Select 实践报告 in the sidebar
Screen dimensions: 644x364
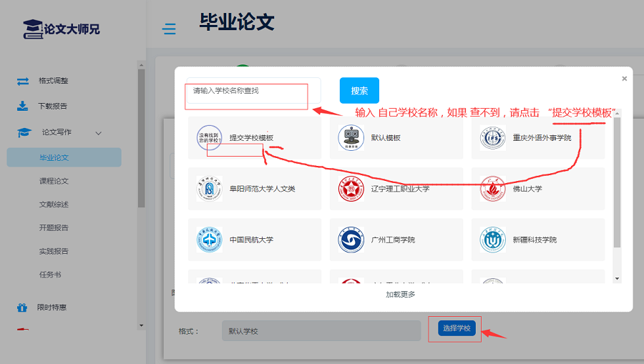click(x=54, y=251)
